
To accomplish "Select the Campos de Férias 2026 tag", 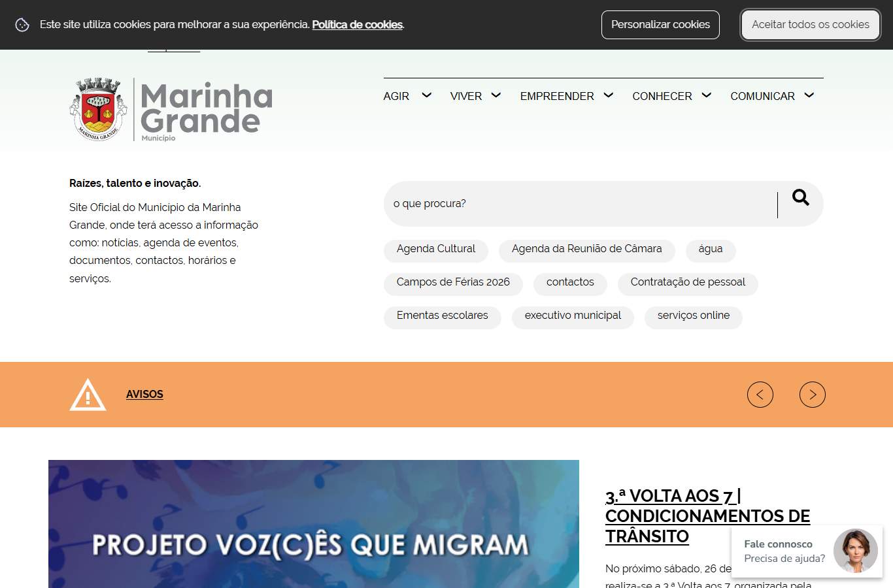I will tap(453, 283).
